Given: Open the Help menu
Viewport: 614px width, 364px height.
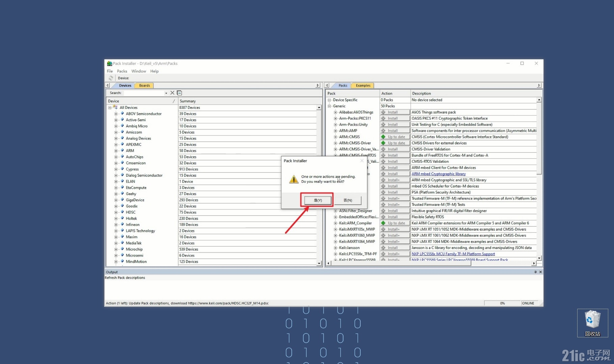Looking at the screenshot, I should pyautogui.click(x=154, y=71).
